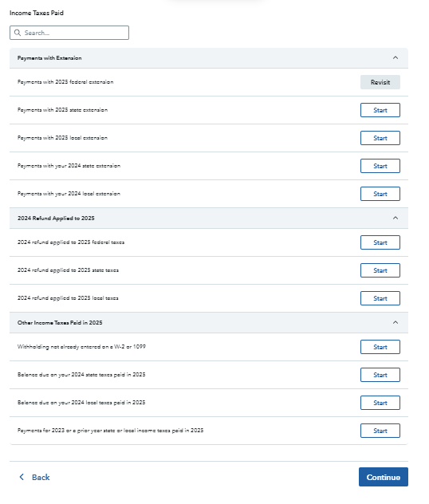Start balance due on 2024 local taxes
Image resolution: width=429 pixels, height=504 pixels.
coord(380,403)
